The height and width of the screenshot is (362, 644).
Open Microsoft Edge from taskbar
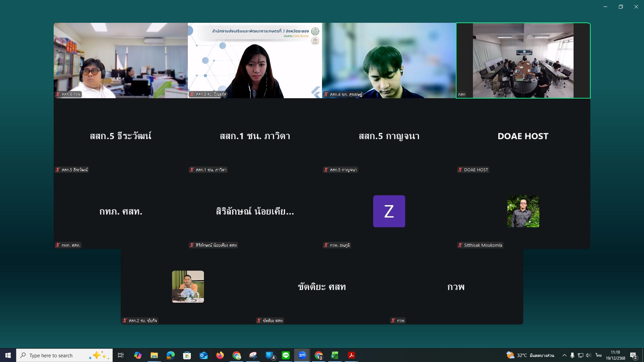point(171,355)
